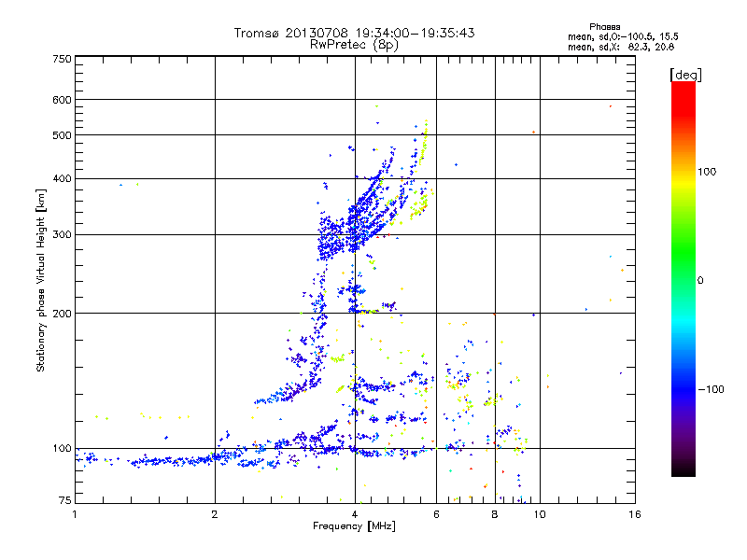Click y-axis tick label '200'
The image size is (747, 560).
[62, 314]
